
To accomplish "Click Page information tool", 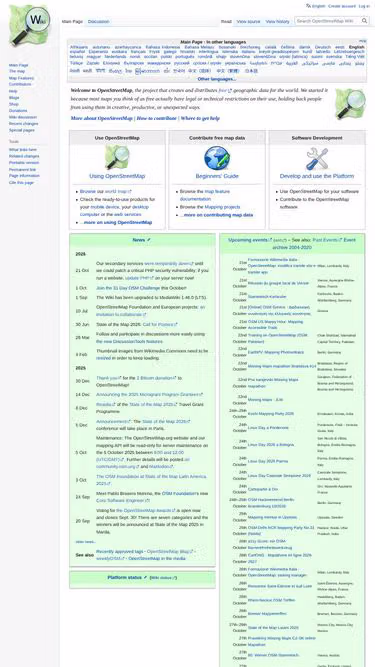I will coord(24,176).
